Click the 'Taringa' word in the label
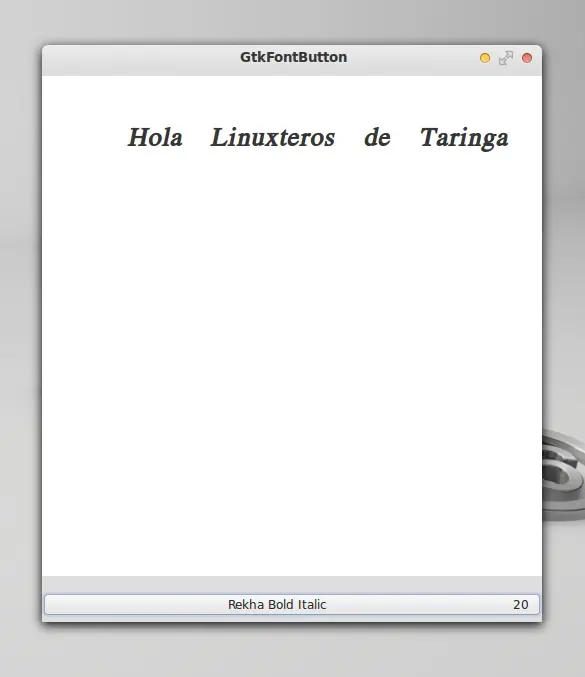 coord(464,139)
